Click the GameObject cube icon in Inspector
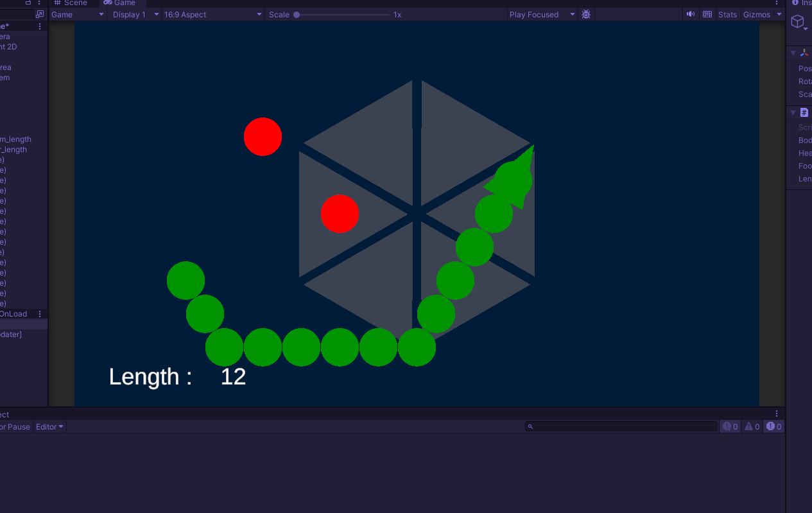The image size is (812, 513). (x=797, y=22)
